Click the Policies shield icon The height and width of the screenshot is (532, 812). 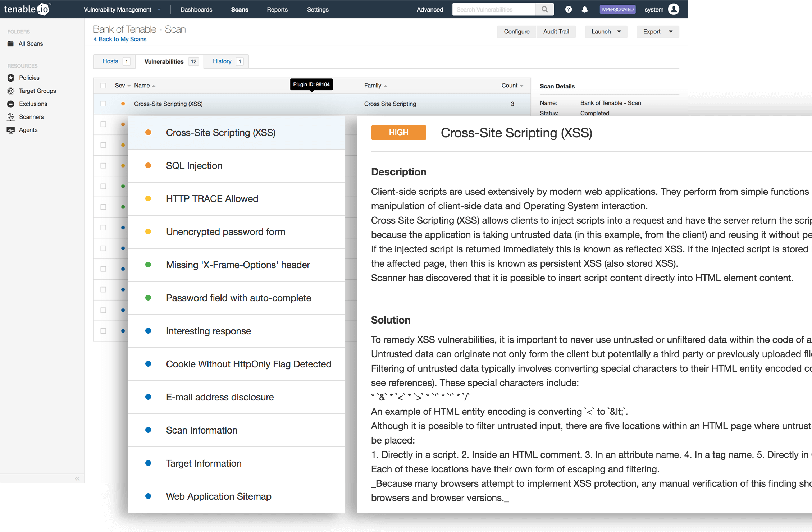[11, 78]
